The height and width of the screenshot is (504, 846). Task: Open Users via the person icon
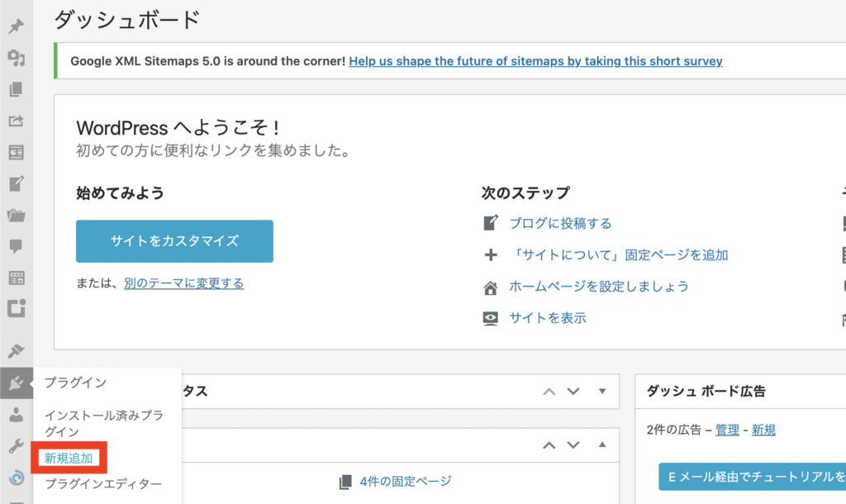pos(17,415)
